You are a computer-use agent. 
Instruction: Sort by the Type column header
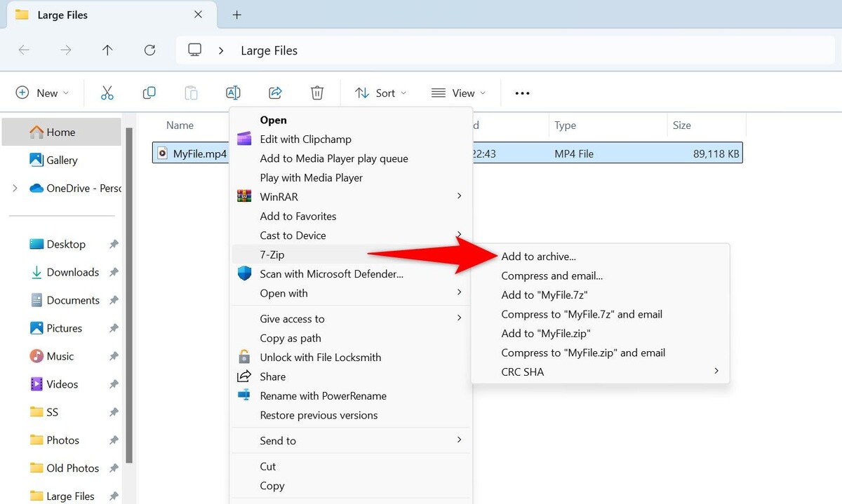point(565,125)
